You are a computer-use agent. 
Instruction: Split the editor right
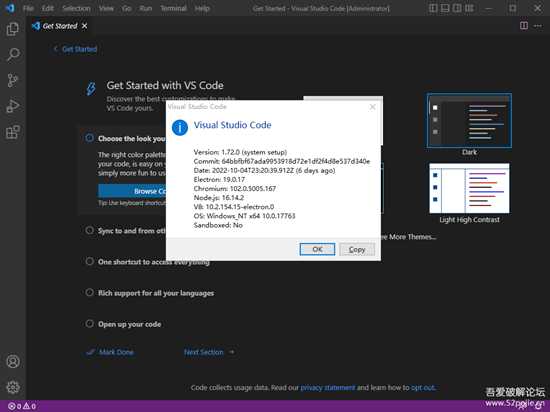pyautogui.click(x=524, y=26)
